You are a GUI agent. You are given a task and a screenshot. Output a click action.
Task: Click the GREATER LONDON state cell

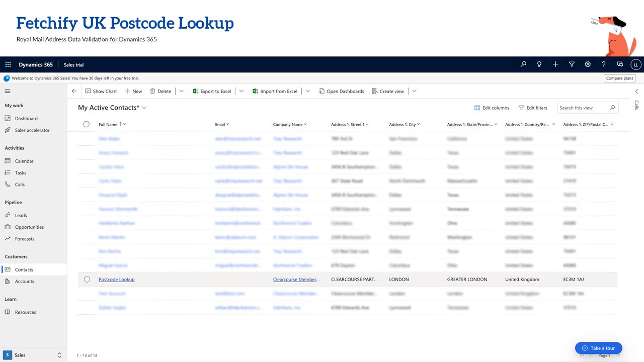(467, 279)
